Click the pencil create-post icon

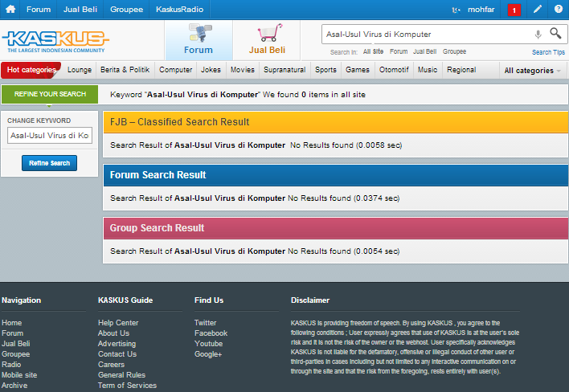(538, 9)
